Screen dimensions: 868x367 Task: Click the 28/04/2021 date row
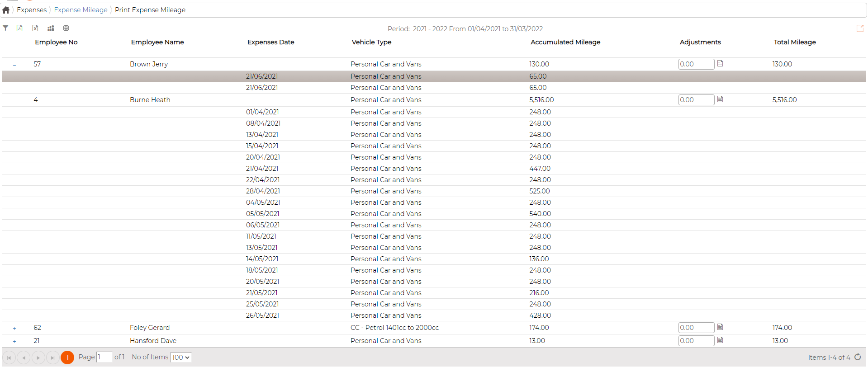pos(434,191)
